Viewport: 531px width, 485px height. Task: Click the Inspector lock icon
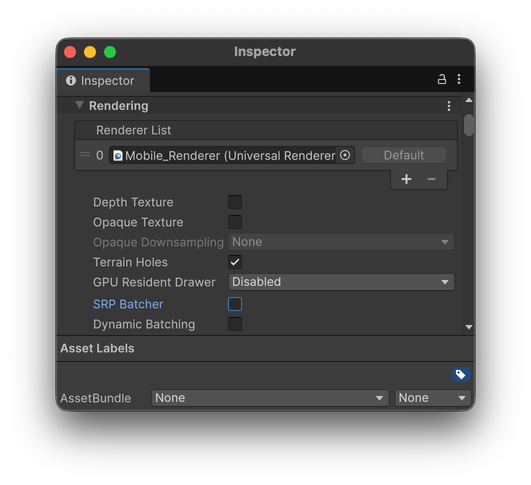441,79
